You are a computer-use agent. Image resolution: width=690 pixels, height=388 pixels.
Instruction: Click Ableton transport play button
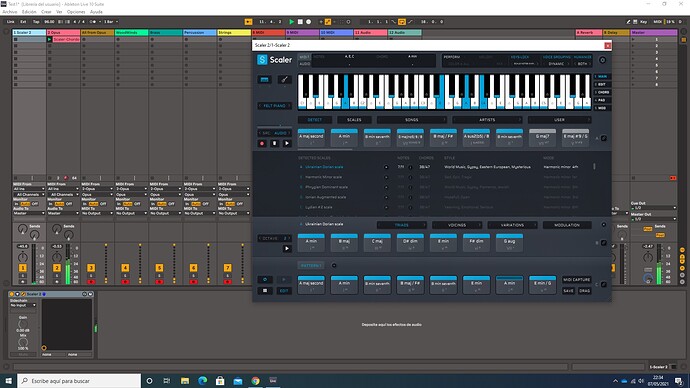291,22
